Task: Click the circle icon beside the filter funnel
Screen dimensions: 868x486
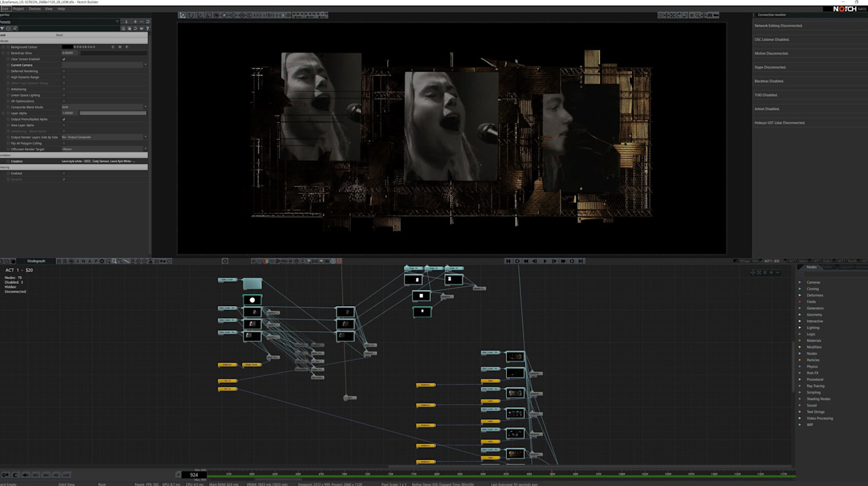Action: pos(8,28)
